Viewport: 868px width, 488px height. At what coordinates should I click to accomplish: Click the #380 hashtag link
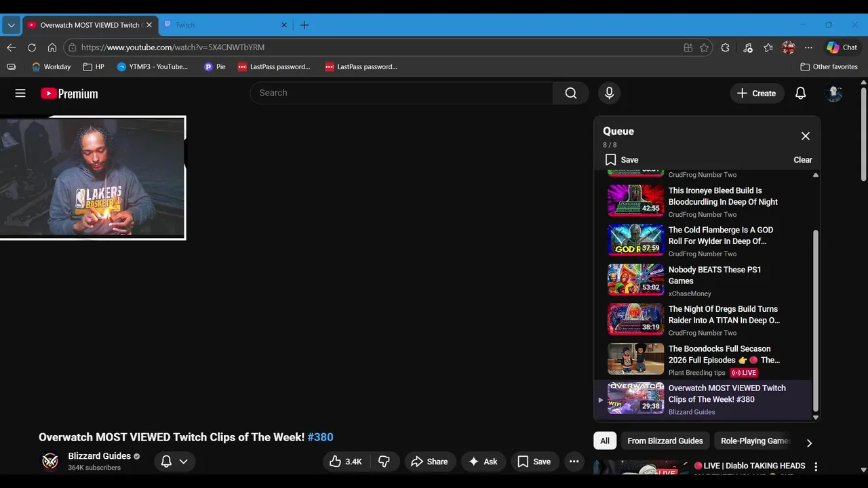(x=320, y=437)
